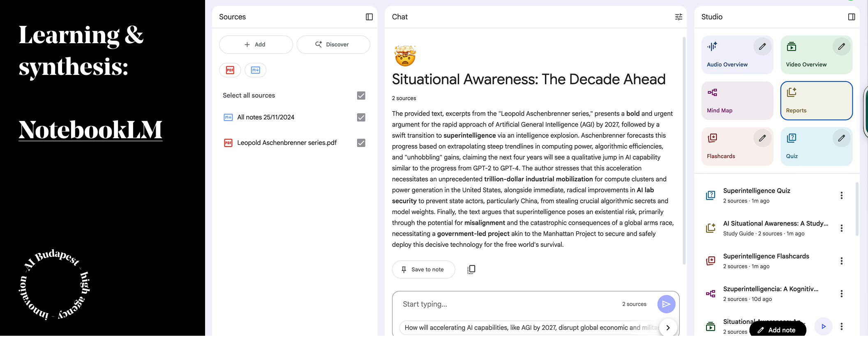Viewport: 868px width, 337px height.
Task: Open AI Situational Awareness Study Guide
Action: pos(776,223)
